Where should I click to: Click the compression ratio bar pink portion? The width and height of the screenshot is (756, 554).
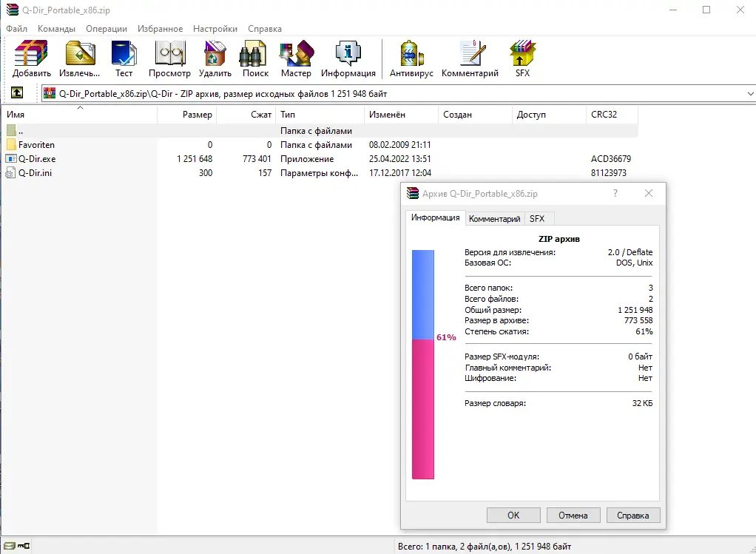tap(423, 409)
